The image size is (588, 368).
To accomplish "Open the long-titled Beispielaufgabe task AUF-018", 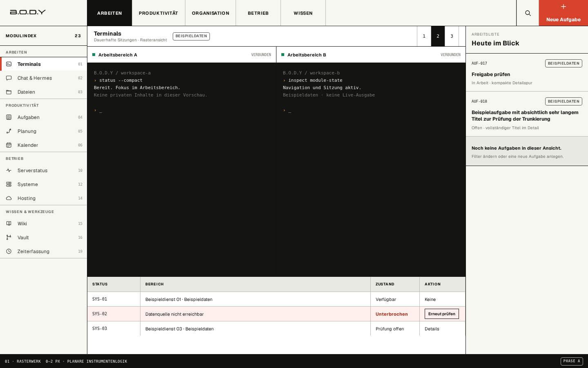I will coord(527,114).
